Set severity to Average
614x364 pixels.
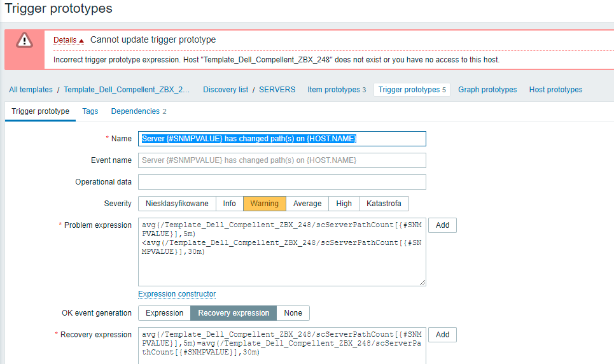pos(307,204)
